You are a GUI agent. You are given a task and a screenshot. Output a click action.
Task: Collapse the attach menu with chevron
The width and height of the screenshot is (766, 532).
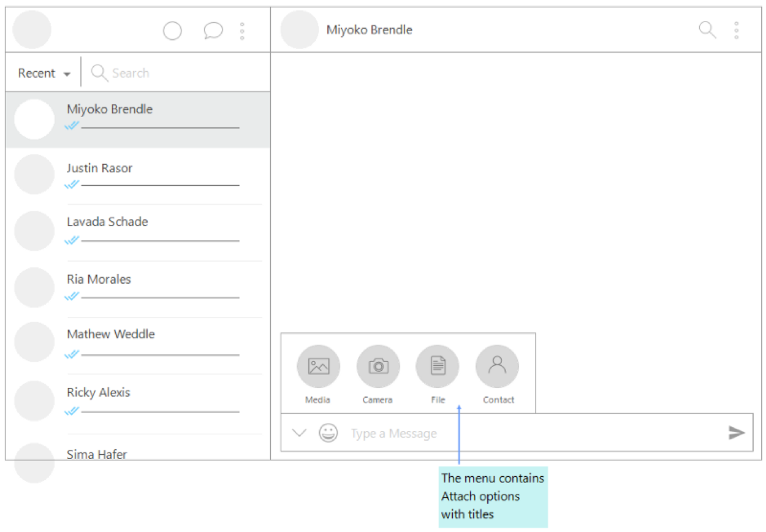point(299,433)
